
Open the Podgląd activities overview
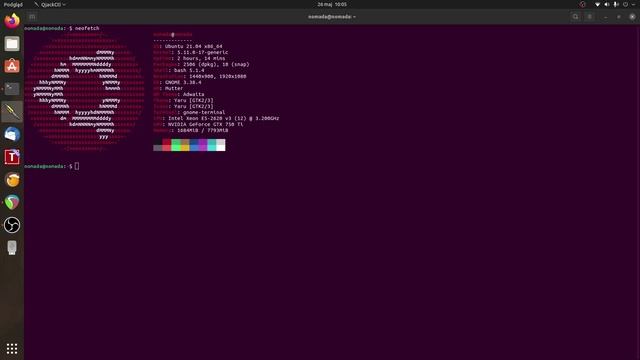(x=13, y=4)
